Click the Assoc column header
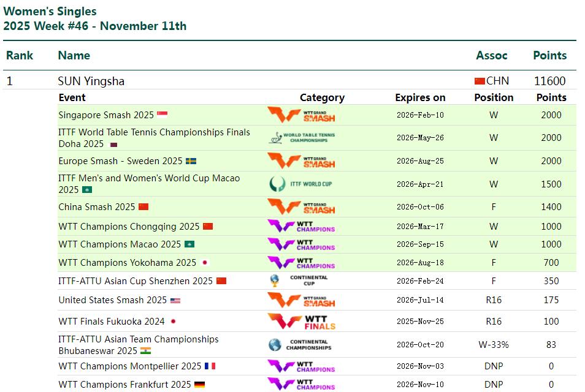Image resolution: width=585 pixels, height=392 pixels. tap(492, 55)
